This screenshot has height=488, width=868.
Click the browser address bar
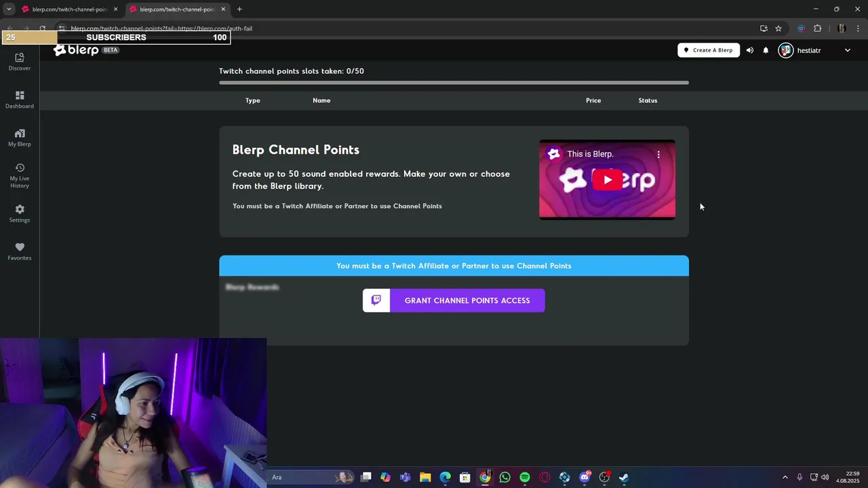tap(407, 28)
